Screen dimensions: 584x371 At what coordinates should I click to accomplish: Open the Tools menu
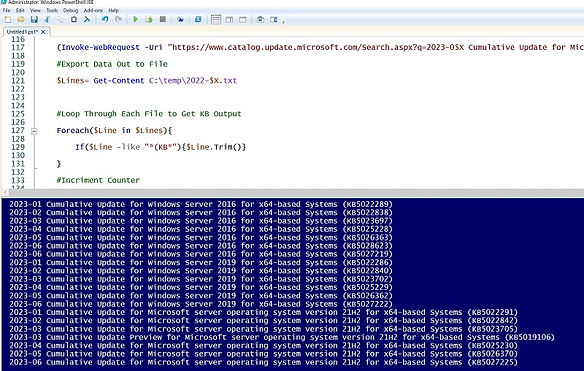52,10
